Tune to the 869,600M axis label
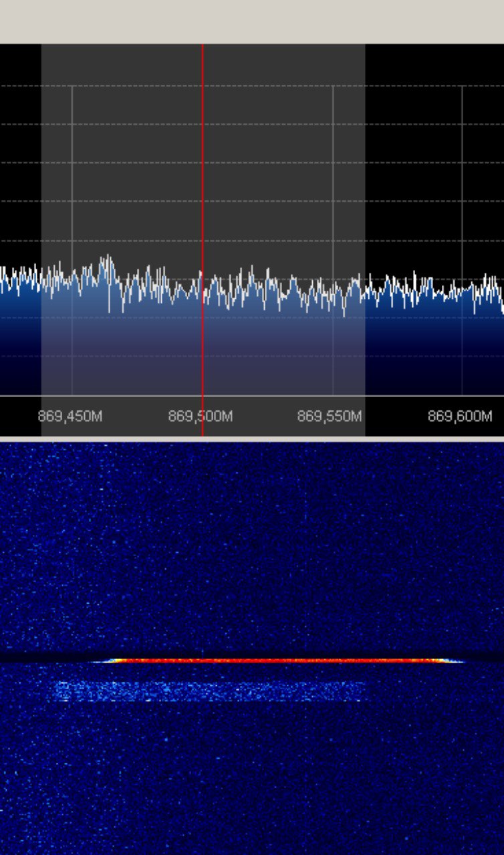This screenshot has height=855, width=504. [x=459, y=416]
